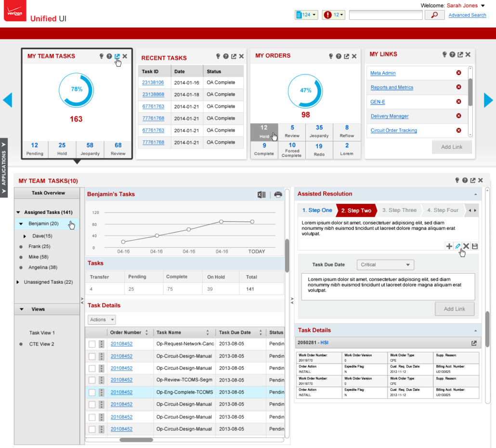Switch to Step One tab
Image resolution: width=496 pixels, height=448 pixels.
click(x=317, y=211)
